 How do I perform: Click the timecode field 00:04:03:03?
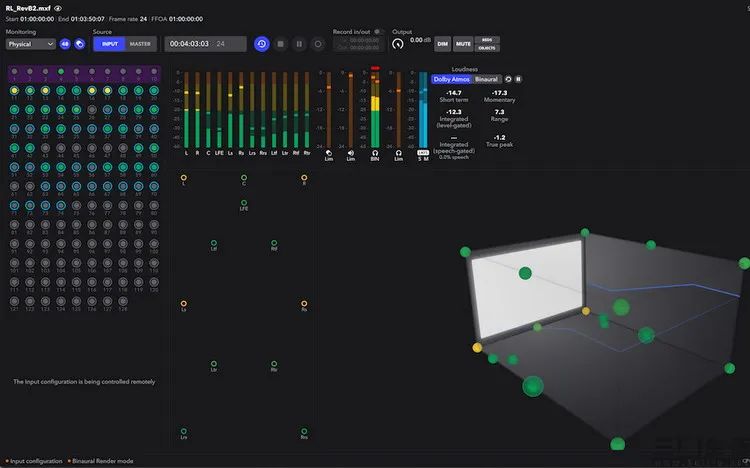click(x=190, y=44)
